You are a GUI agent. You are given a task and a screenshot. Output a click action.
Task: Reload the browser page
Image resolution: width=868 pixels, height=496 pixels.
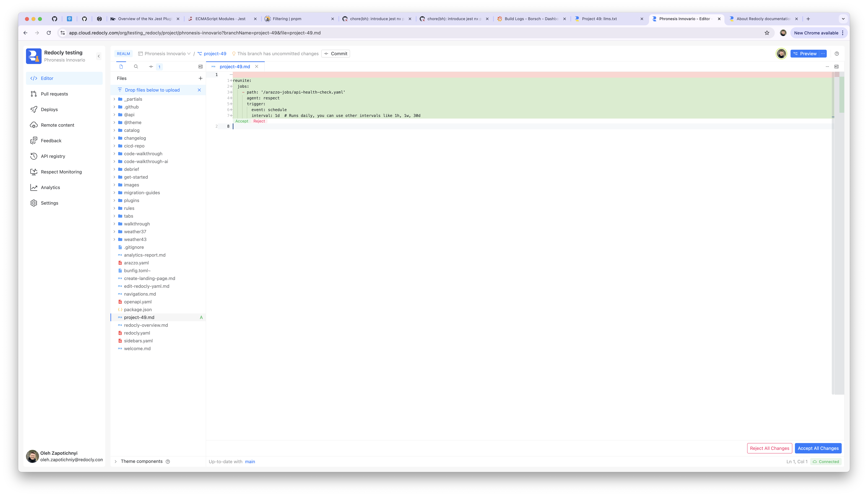49,33
